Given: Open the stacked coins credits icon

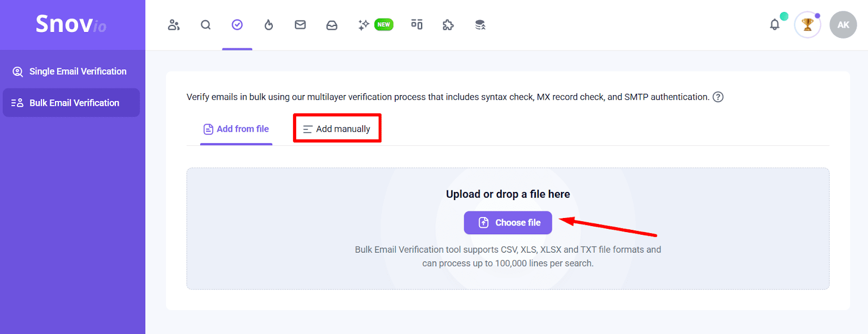Looking at the screenshot, I should click(x=480, y=25).
